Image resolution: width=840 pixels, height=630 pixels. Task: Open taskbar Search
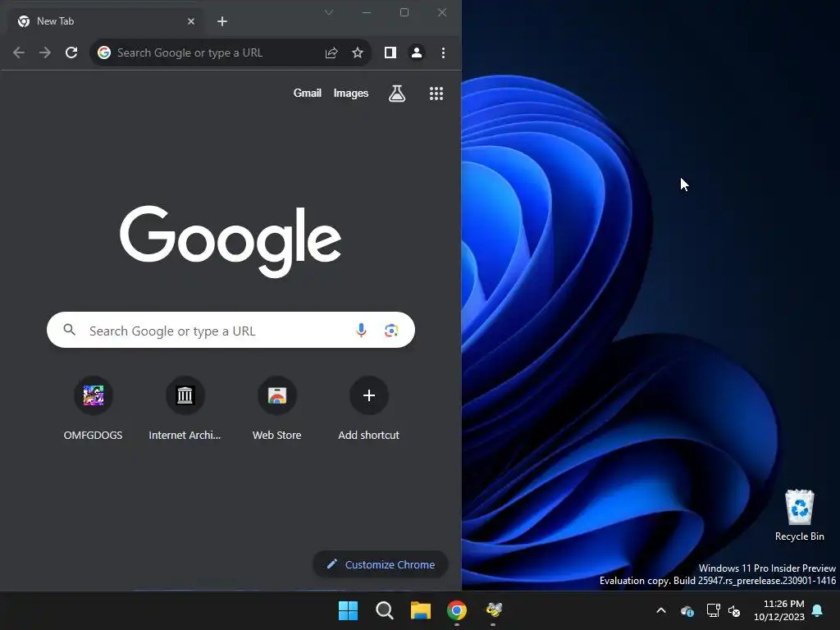pos(385,610)
